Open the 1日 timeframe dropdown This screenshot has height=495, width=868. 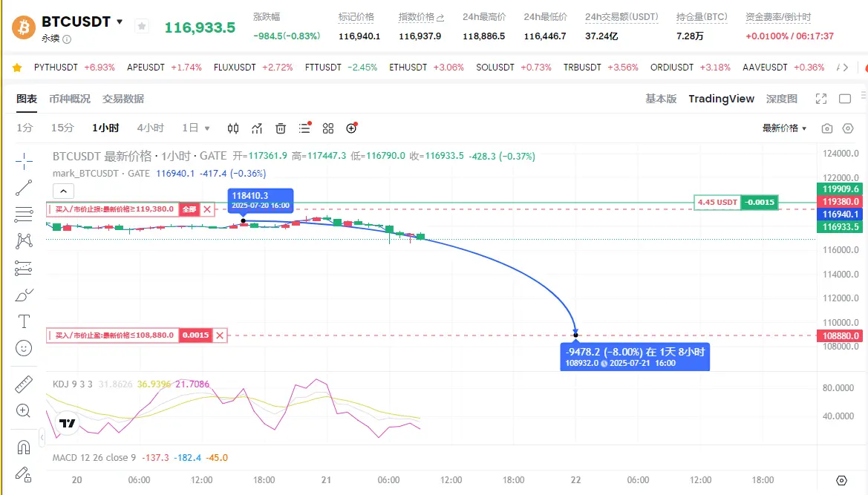(x=195, y=128)
